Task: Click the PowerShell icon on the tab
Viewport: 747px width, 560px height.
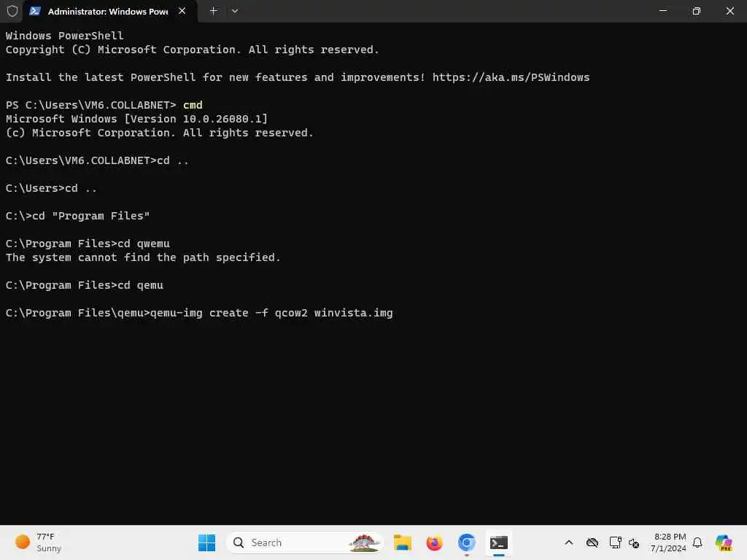Action: coord(35,11)
